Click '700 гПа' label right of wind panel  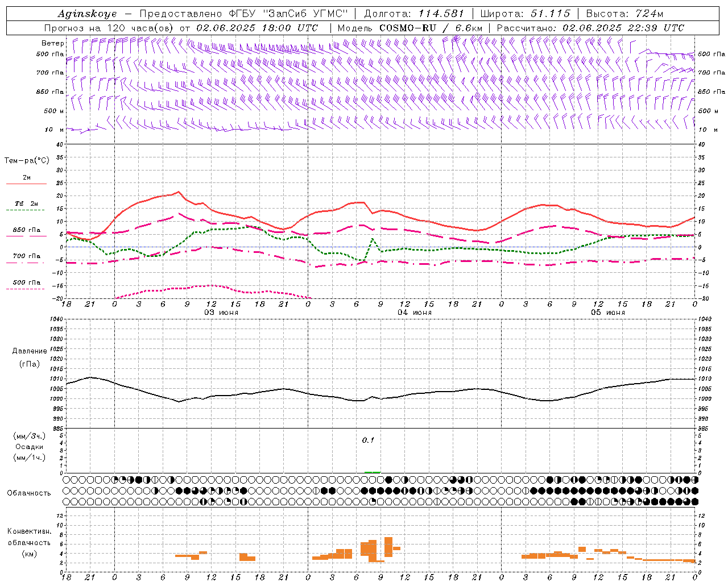[x=712, y=73]
